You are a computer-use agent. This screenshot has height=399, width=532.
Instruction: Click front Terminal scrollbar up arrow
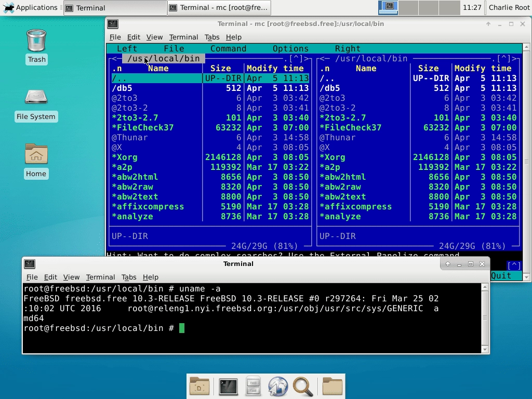click(x=485, y=287)
